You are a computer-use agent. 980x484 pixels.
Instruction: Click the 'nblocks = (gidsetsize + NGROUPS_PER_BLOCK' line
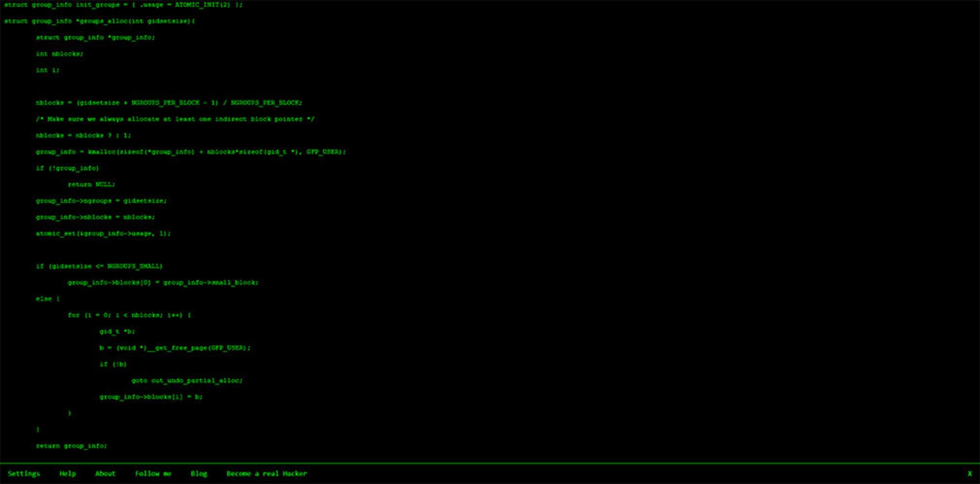pyautogui.click(x=169, y=103)
